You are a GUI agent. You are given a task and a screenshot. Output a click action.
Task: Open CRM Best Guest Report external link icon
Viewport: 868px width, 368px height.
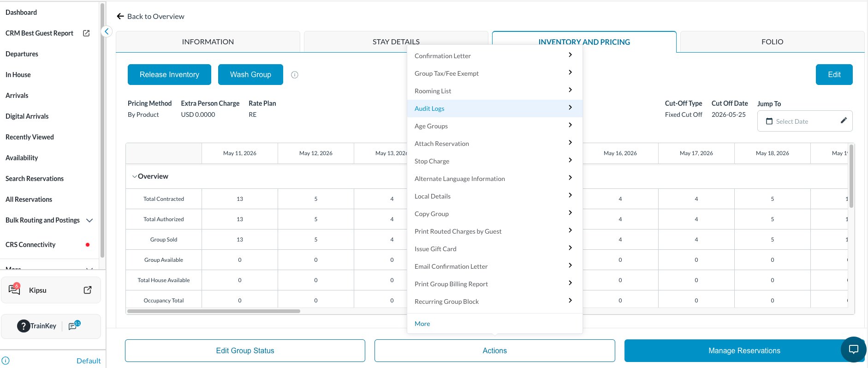pyautogui.click(x=86, y=33)
